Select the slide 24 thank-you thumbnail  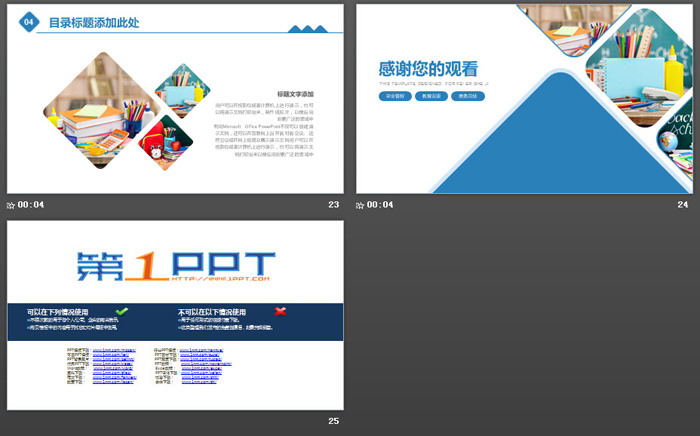(x=525, y=99)
